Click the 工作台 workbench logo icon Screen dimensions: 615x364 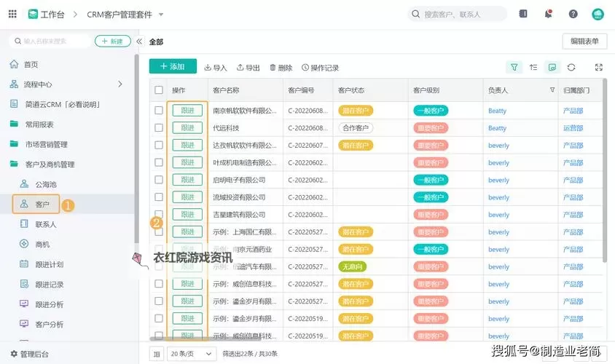pos(33,14)
